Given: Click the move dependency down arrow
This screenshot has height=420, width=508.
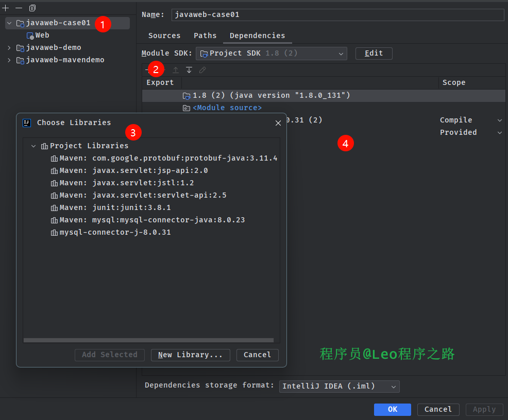Looking at the screenshot, I should click(189, 70).
